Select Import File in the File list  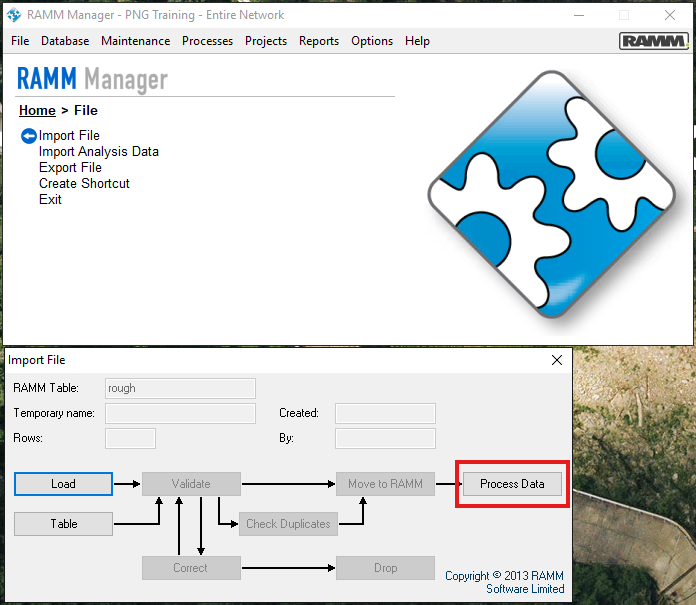(69, 135)
